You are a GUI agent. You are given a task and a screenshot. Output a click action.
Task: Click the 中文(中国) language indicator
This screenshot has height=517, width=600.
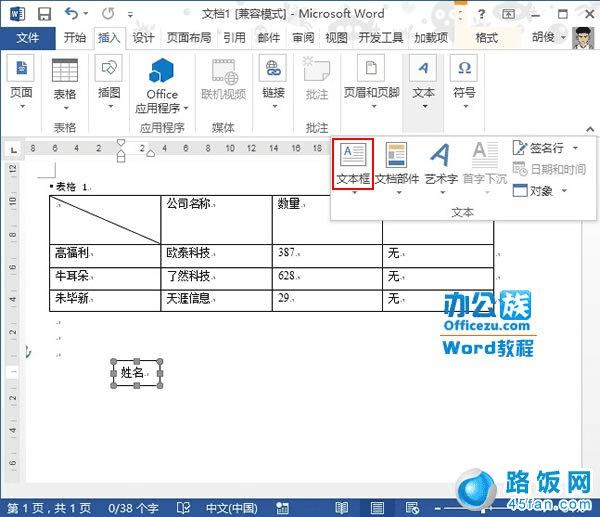[232, 508]
